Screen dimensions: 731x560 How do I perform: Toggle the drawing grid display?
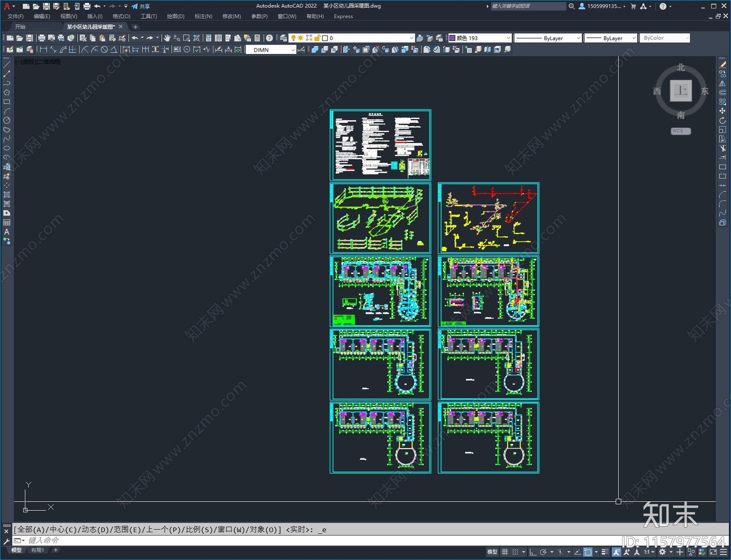[x=505, y=552]
